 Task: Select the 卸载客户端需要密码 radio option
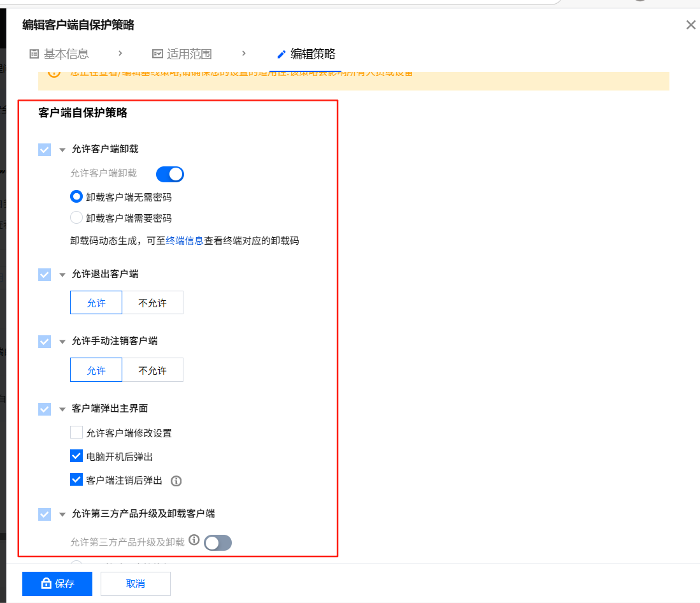(76, 217)
